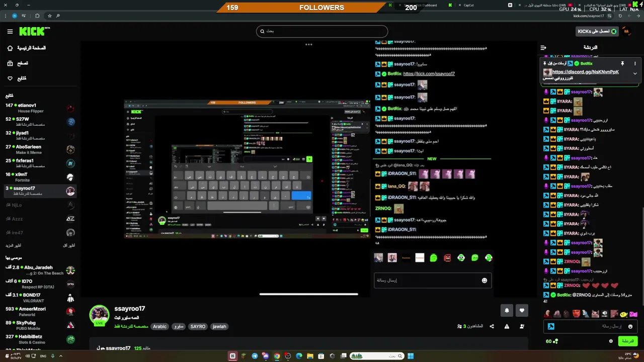Open x9mT Fortnite channel in the sidebar
Image resolution: width=644 pixels, height=362 pixels.
click(40, 177)
